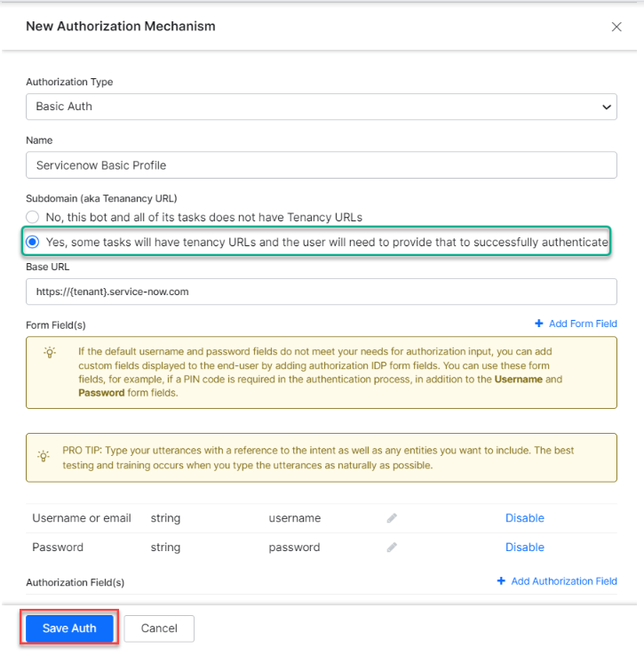Close the New Authorization Mechanism dialog
Image resolution: width=644 pixels, height=656 pixels.
click(616, 27)
